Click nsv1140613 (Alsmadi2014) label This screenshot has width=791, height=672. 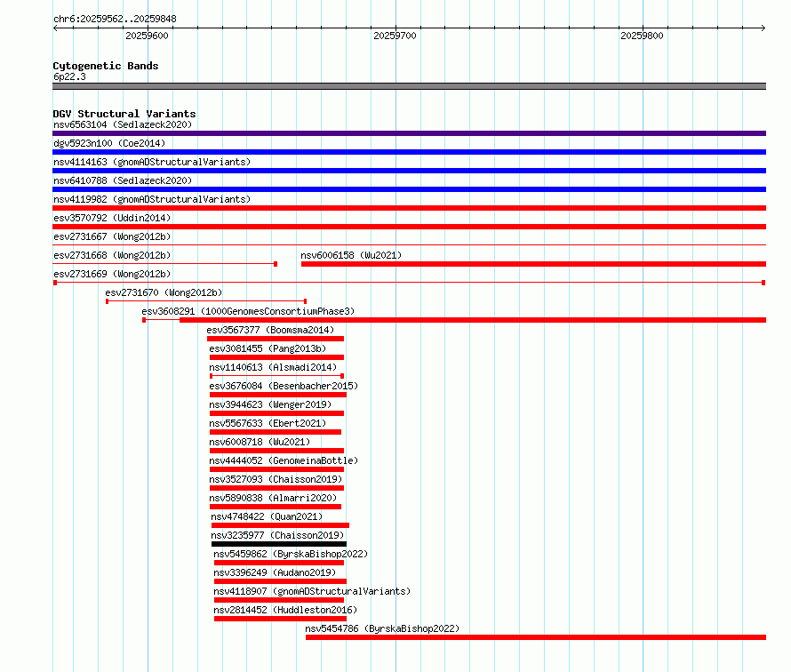(x=273, y=367)
